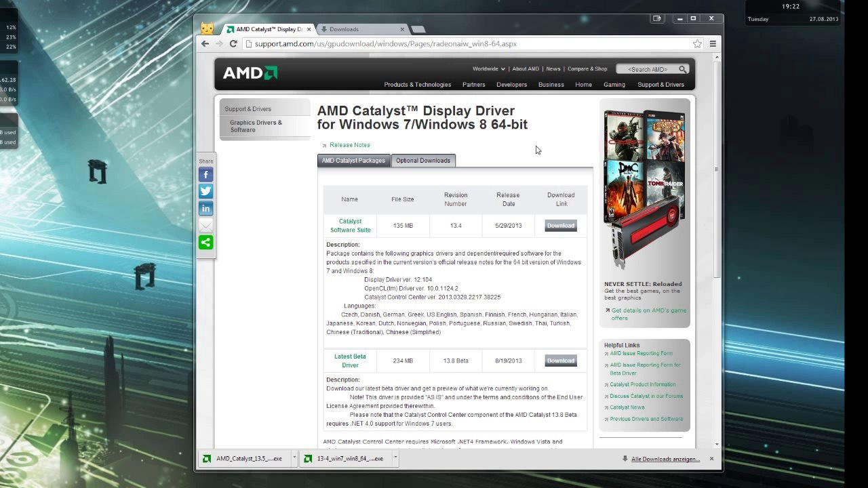Screen dimensions: 868x488
Task: Expand 13-4_win7_win8_64 download options arrow
Action: [x=395, y=458]
